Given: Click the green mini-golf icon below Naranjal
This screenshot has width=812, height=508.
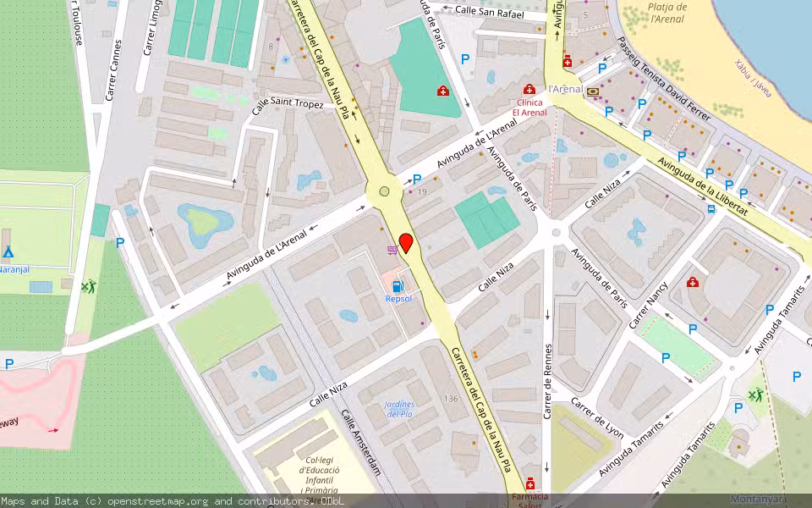Looking at the screenshot, I should click(x=89, y=286).
